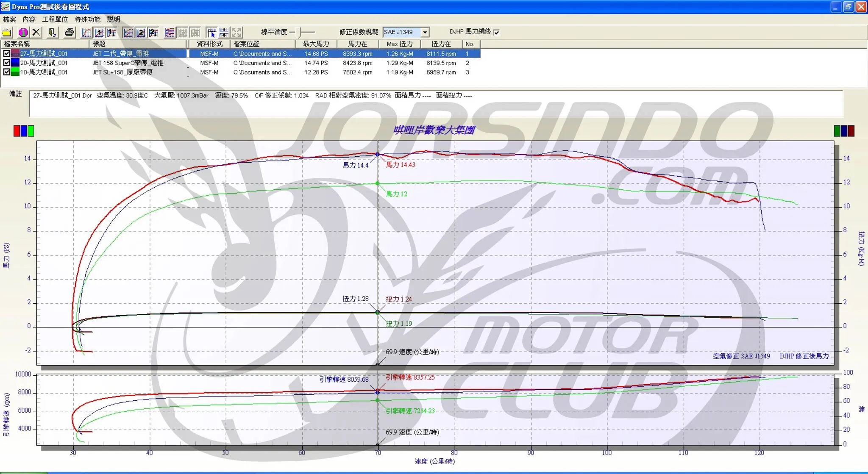Open the 特殊功能 menu
868x474 pixels.
pyautogui.click(x=87, y=19)
